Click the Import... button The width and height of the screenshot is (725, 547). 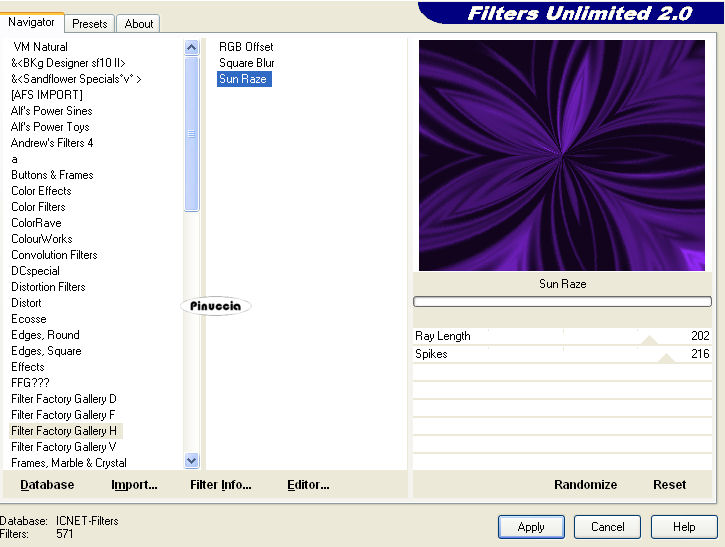coord(134,485)
